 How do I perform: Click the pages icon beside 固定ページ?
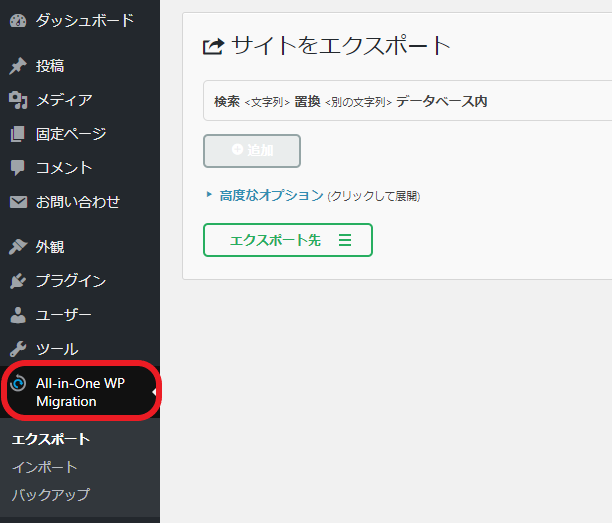point(18,134)
